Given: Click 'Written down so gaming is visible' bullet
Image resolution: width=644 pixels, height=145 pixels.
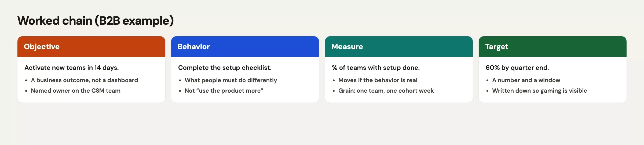Looking at the screenshot, I should tap(540, 90).
